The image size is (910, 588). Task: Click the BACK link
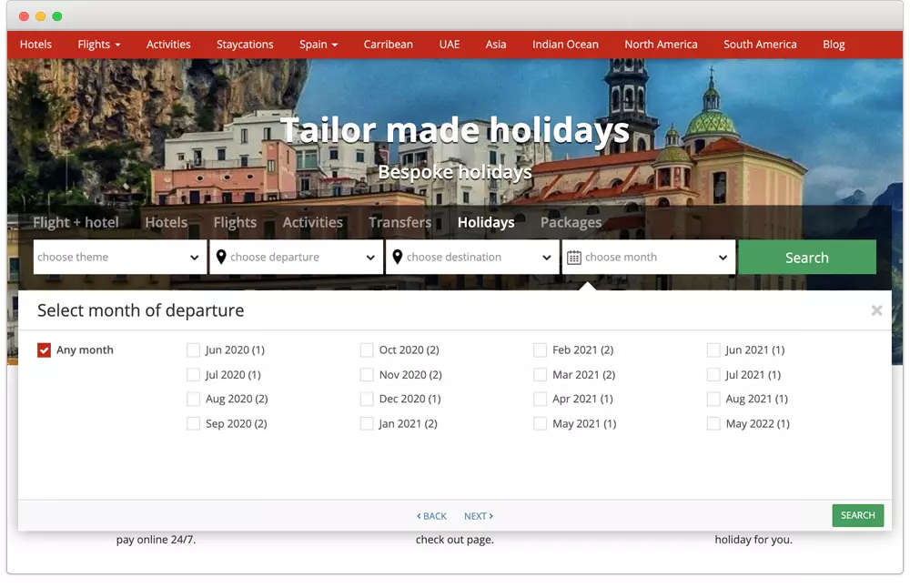[431, 515]
